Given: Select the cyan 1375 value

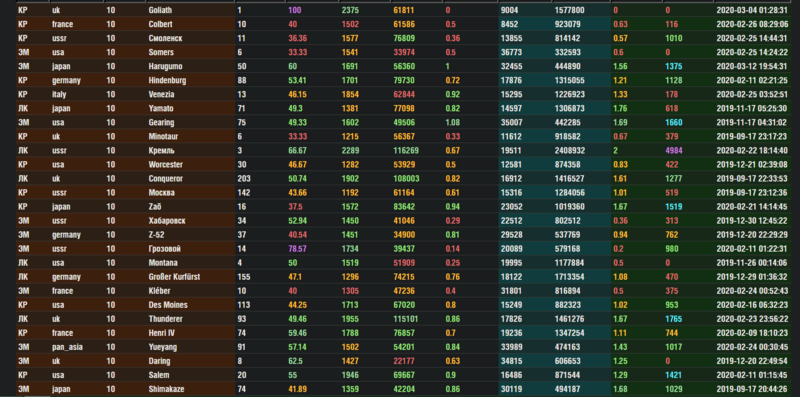Looking at the screenshot, I should pyautogui.click(x=674, y=66).
